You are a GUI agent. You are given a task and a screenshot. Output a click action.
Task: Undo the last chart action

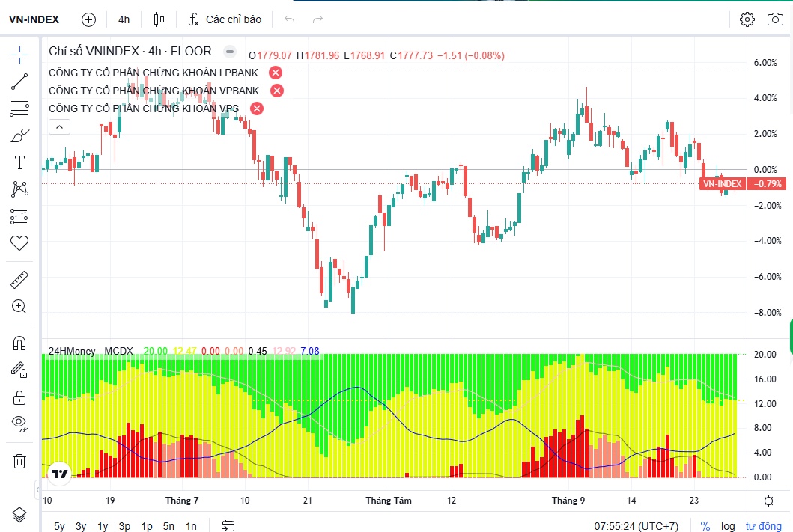289,19
